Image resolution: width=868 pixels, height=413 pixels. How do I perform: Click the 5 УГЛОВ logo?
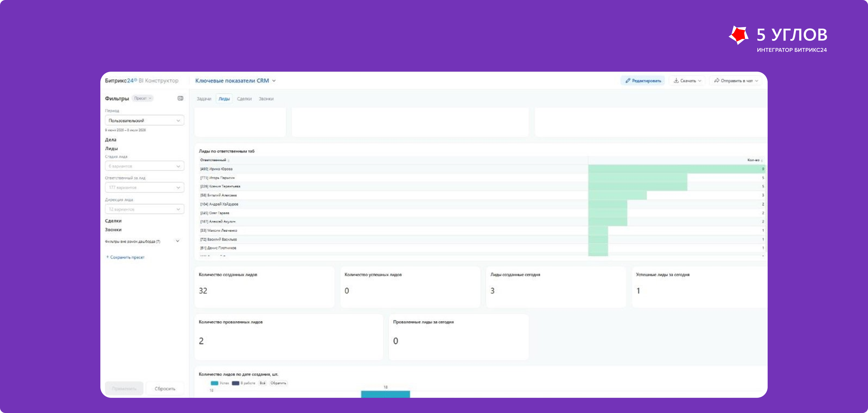(x=778, y=39)
